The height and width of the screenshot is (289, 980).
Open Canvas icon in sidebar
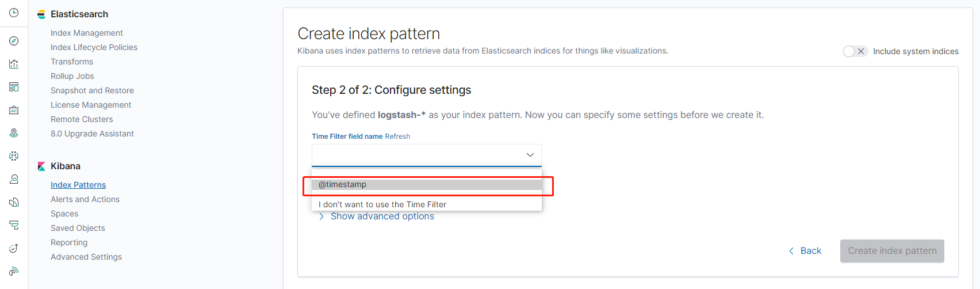tap(14, 110)
